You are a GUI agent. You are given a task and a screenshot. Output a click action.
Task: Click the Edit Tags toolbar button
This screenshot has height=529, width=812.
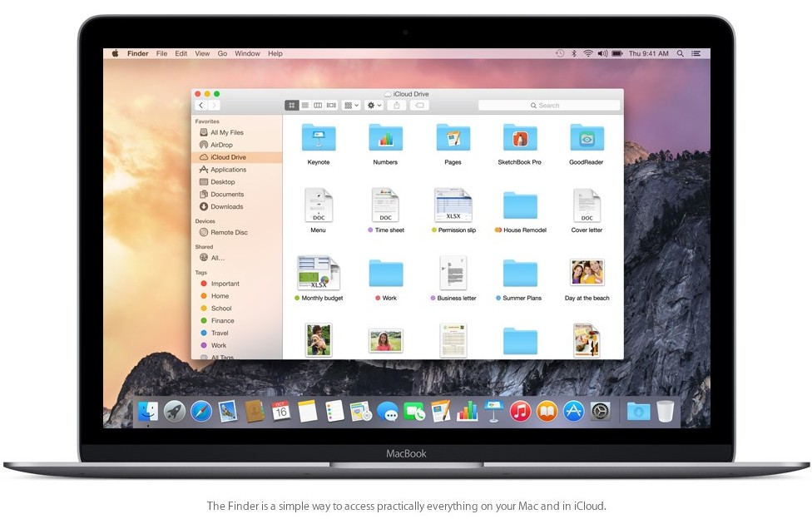click(x=419, y=105)
